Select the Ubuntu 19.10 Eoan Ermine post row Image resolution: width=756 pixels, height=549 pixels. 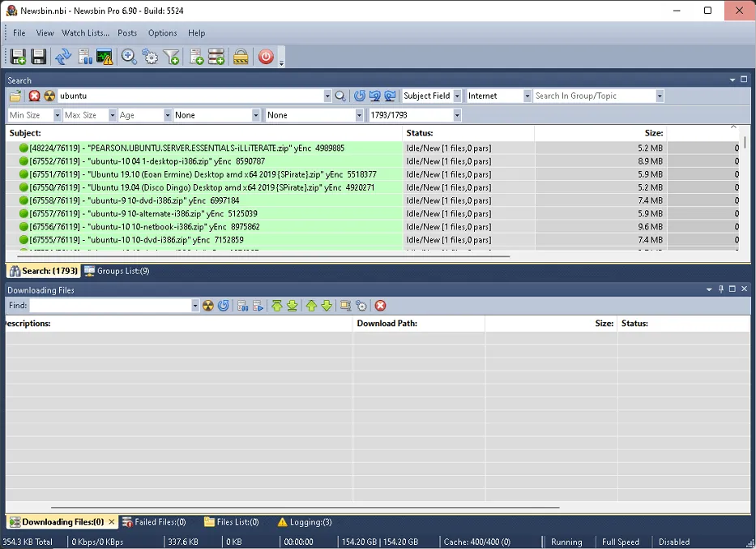(x=203, y=174)
